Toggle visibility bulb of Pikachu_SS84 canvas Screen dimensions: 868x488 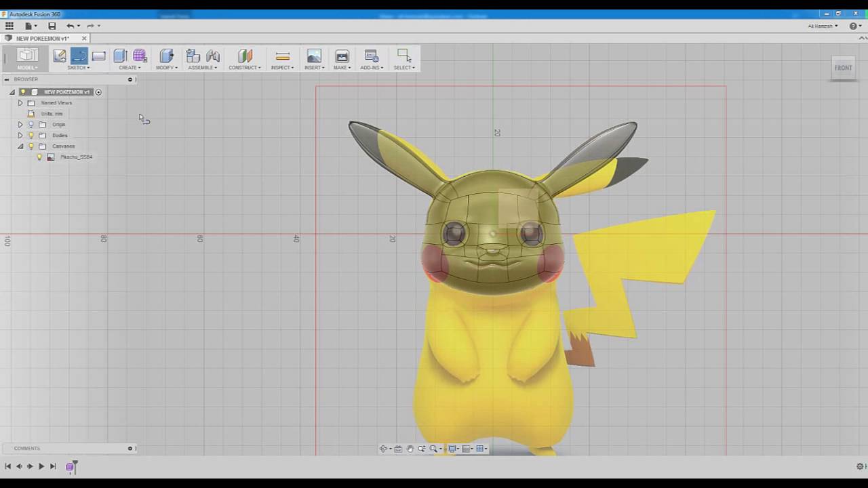coord(39,157)
